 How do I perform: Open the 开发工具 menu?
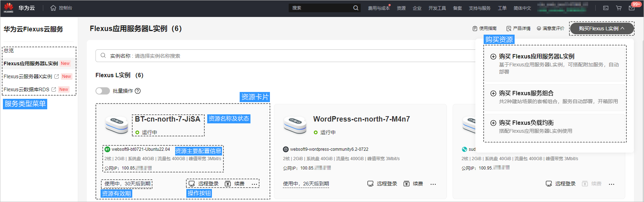click(x=437, y=8)
